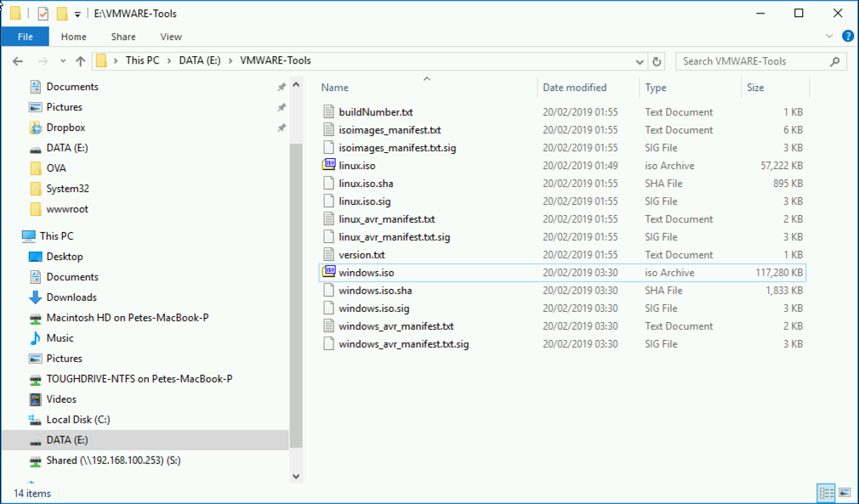Click the search magnifier icon
859x504 pixels.
[x=835, y=61]
